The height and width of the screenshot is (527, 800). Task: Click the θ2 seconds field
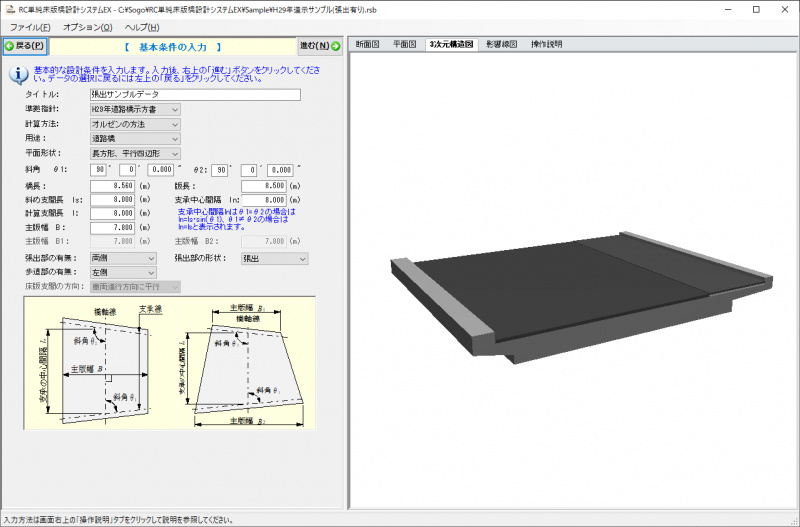[x=280, y=170]
